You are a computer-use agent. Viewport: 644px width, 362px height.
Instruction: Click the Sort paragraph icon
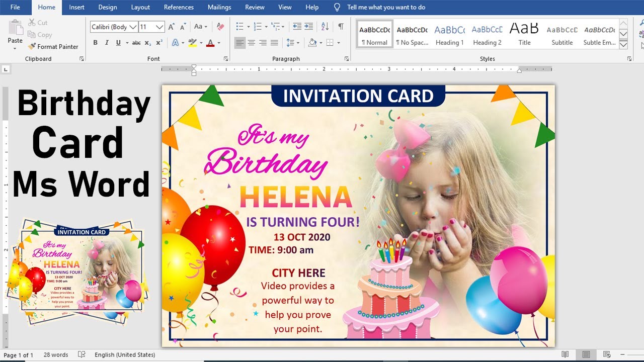325,27
